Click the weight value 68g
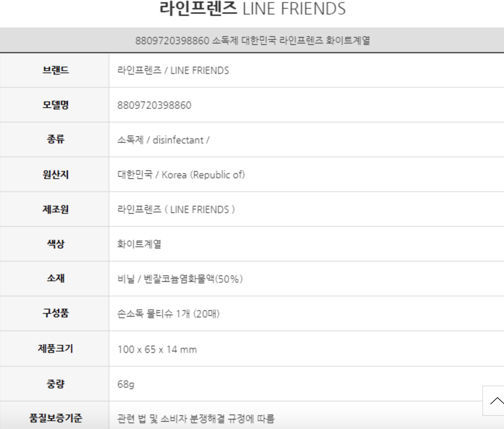 coord(126,384)
